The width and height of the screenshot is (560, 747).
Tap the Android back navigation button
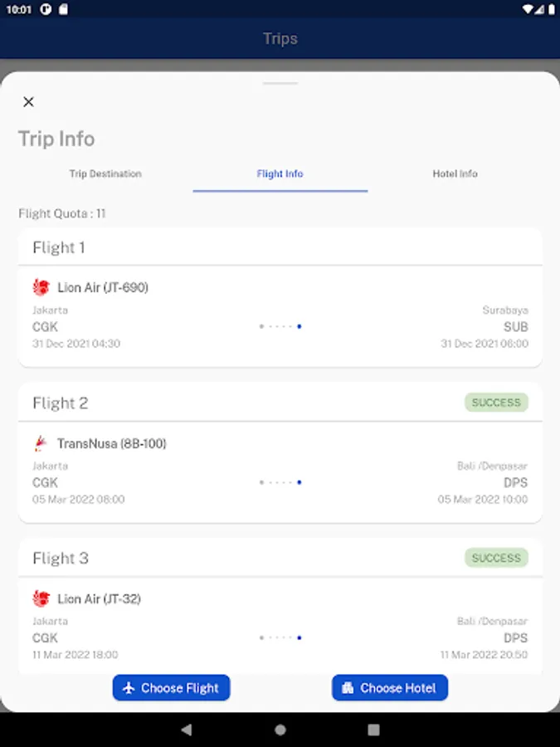click(187, 730)
